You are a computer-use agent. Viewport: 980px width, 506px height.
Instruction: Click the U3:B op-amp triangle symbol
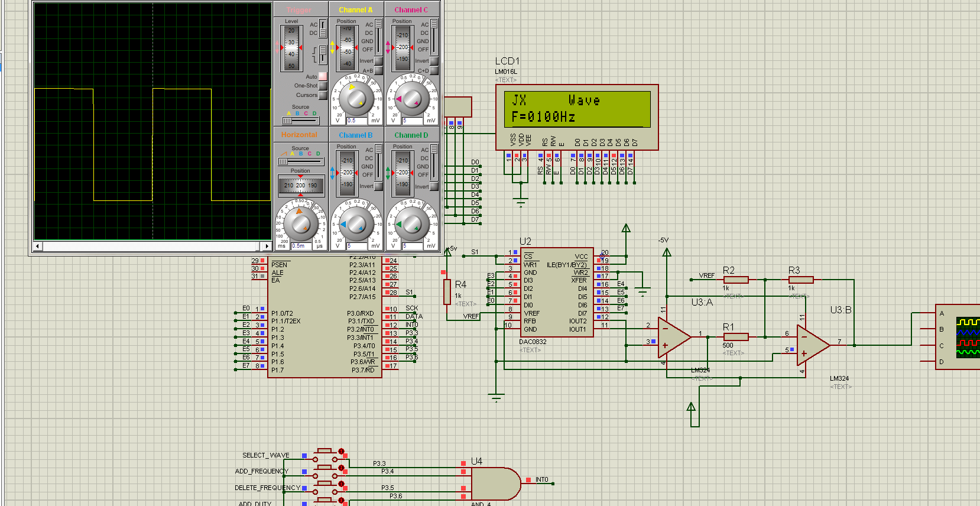[x=813, y=346]
